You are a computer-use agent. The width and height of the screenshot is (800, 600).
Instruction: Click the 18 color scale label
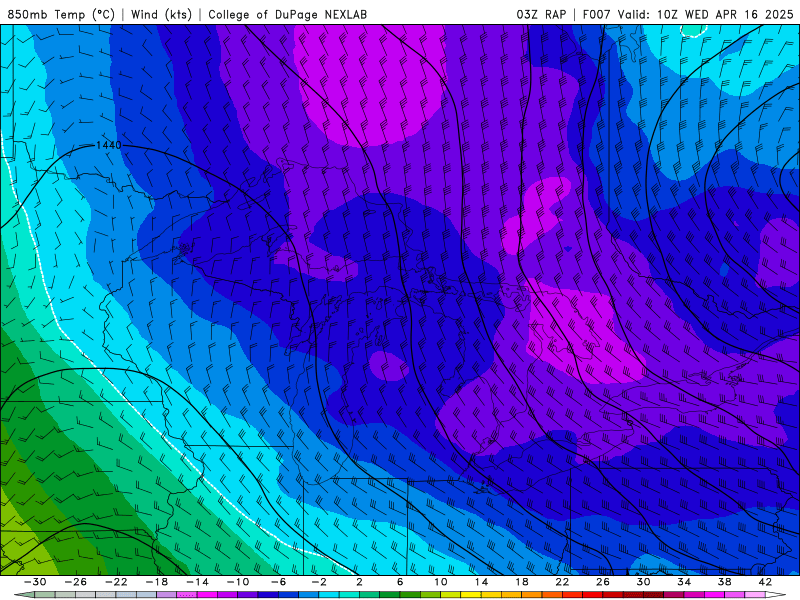522,582
